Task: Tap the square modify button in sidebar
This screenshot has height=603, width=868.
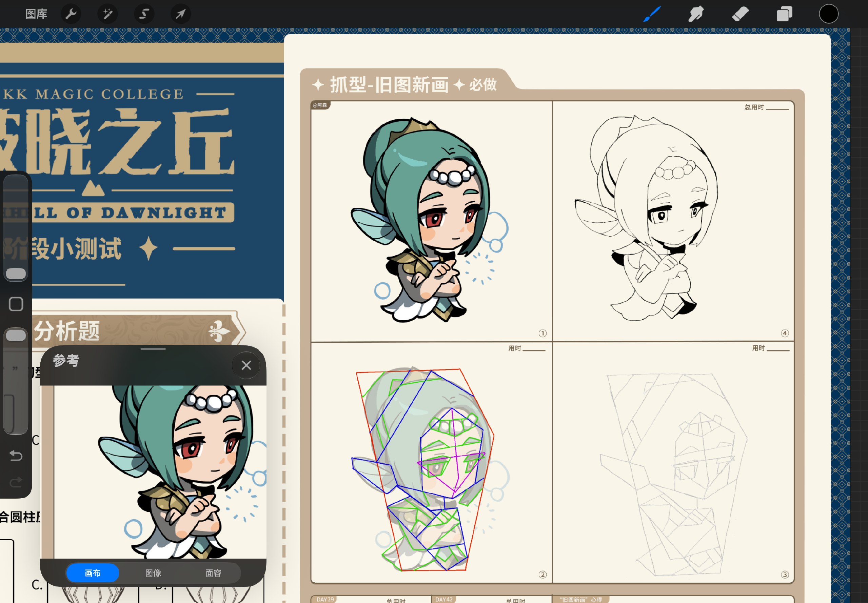Action: coord(16,304)
